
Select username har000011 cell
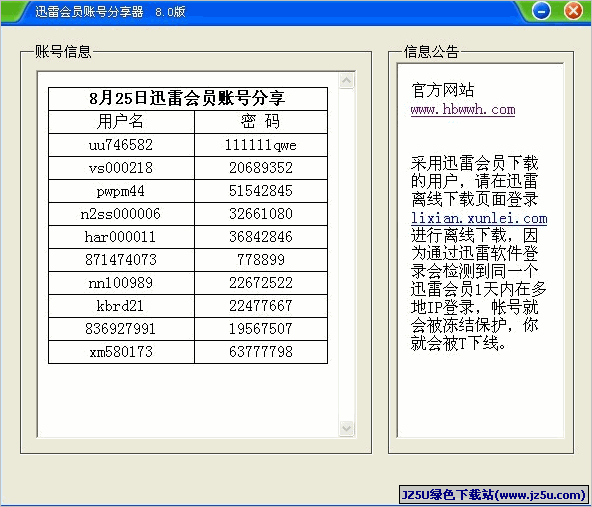pos(121,237)
